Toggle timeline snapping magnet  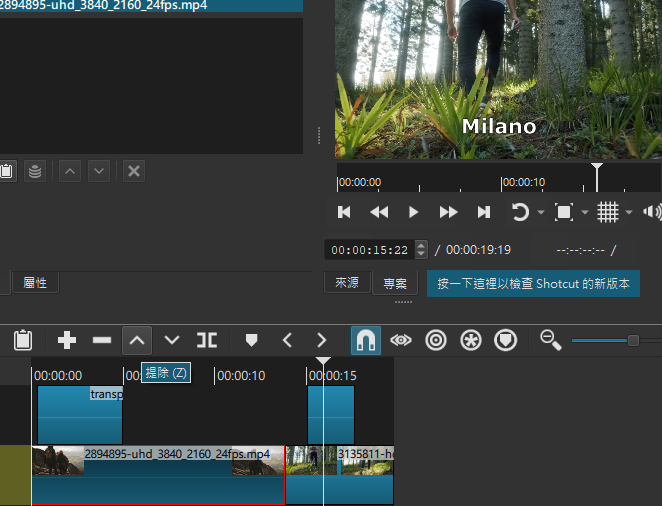click(x=366, y=340)
